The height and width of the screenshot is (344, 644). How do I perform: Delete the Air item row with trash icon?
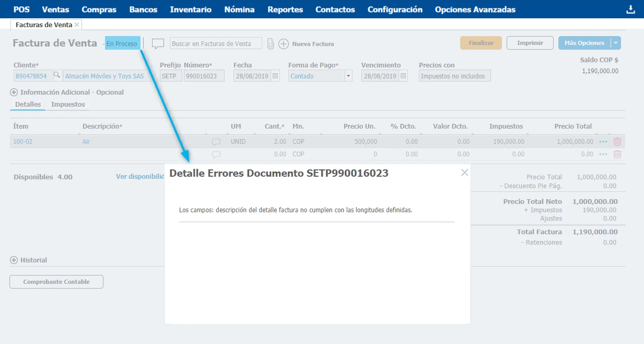pyautogui.click(x=617, y=141)
